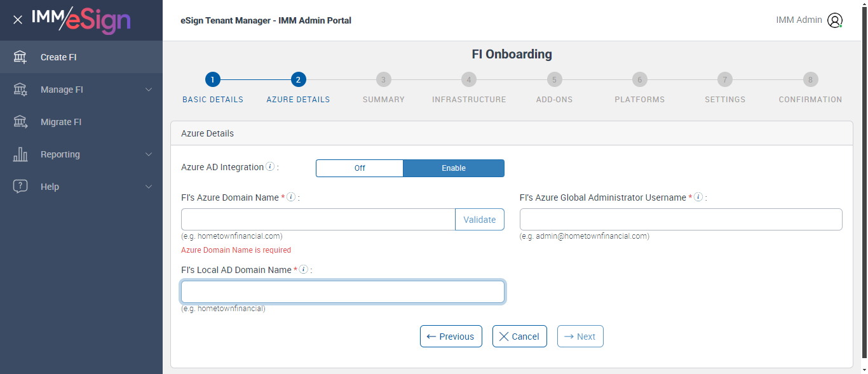Go to step 1 Basic Details

click(213, 79)
